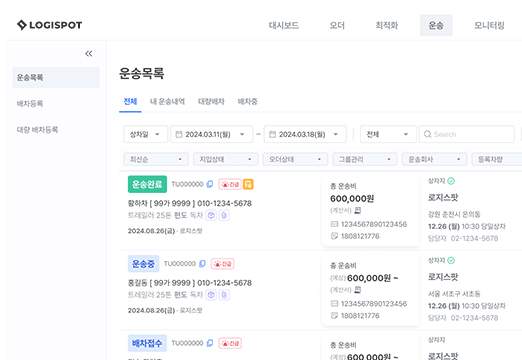Screen dimensions: 522x360
Task: Click the urgent 긴급 badge on 배차접수 row
Action: [x=230, y=343]
